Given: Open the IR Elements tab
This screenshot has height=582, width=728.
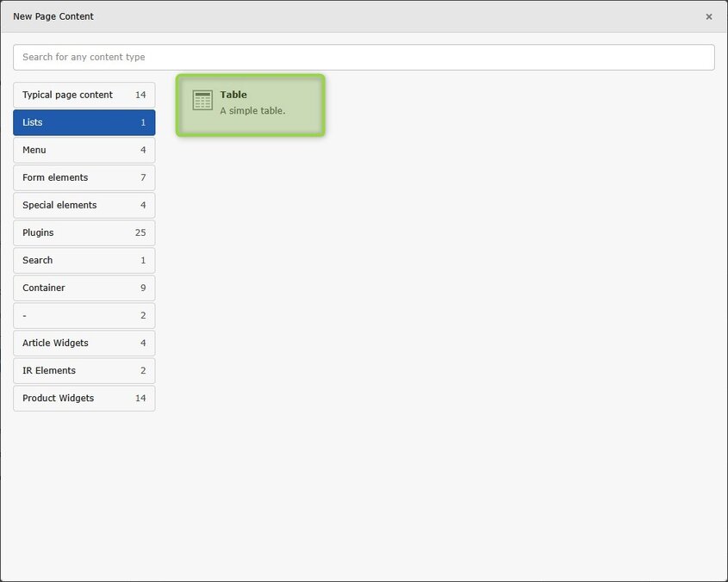Looking at the screenshot, I should click(84, 370).
